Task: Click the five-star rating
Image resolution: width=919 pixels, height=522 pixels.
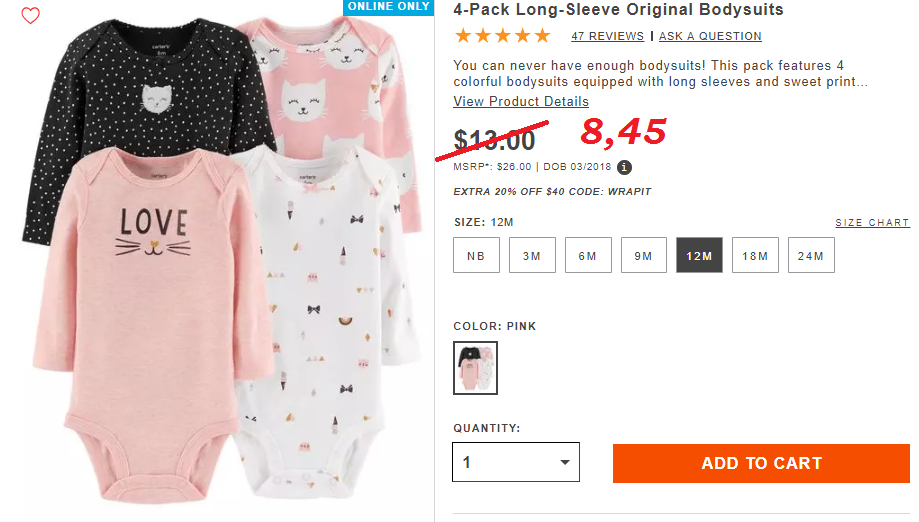Action: pyautogui.click(x=502, y=36)
